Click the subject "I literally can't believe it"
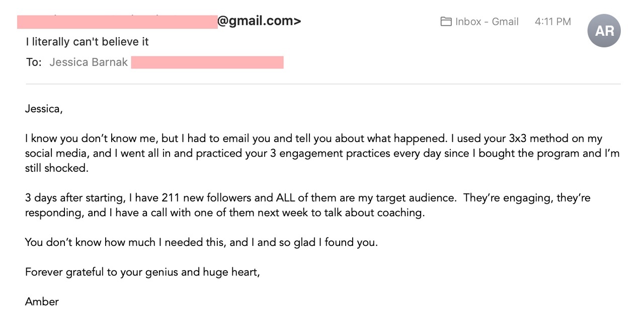This screenshot has height=326, width=644. click(88, 42)
